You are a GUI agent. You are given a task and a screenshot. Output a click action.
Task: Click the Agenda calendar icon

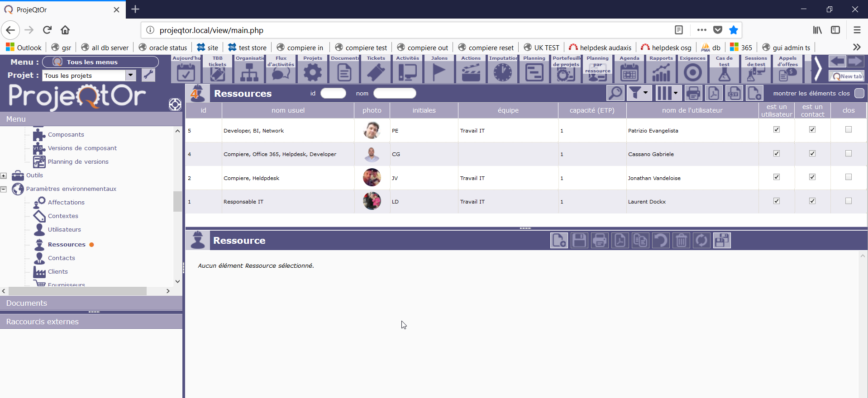(629, 72)
